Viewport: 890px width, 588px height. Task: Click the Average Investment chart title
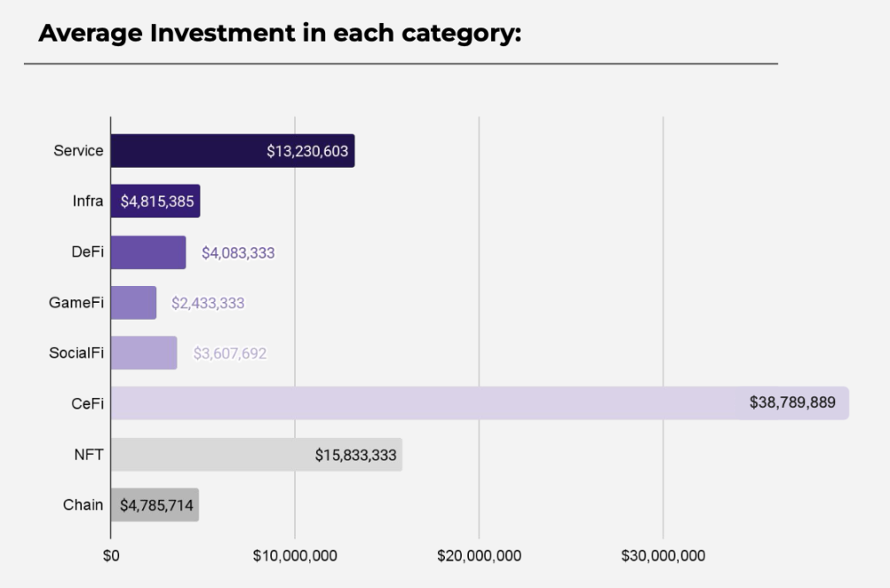click(280, 33)
